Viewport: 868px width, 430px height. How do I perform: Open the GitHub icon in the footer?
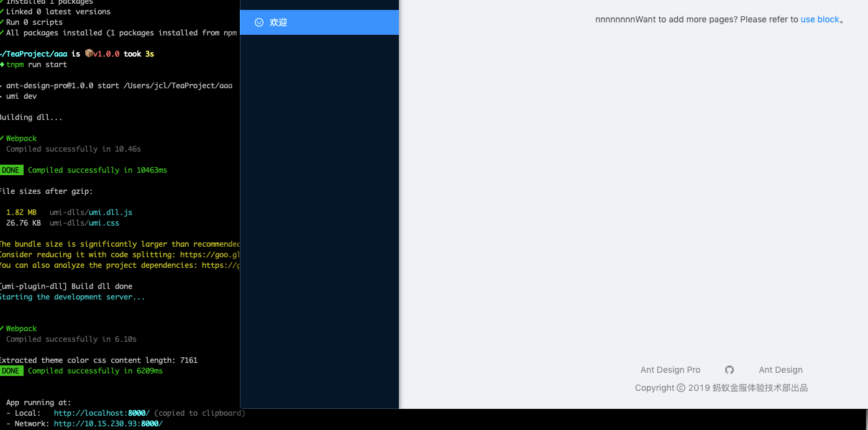pos(729,370)
